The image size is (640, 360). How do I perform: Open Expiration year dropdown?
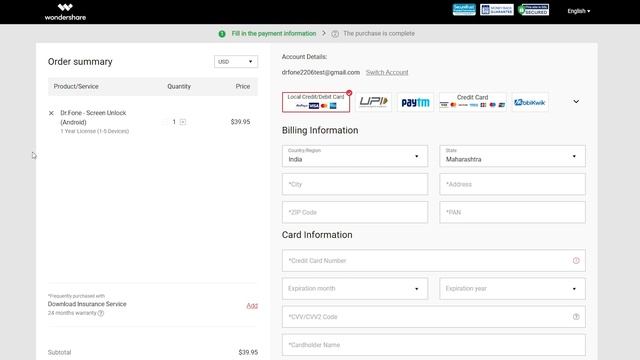[x=512, y=289]
